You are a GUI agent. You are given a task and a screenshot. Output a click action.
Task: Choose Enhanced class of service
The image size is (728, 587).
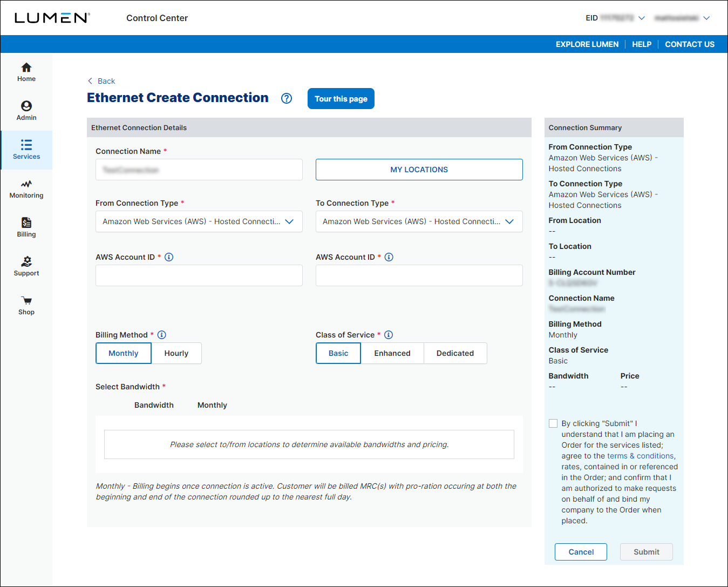tap(392, 353)
